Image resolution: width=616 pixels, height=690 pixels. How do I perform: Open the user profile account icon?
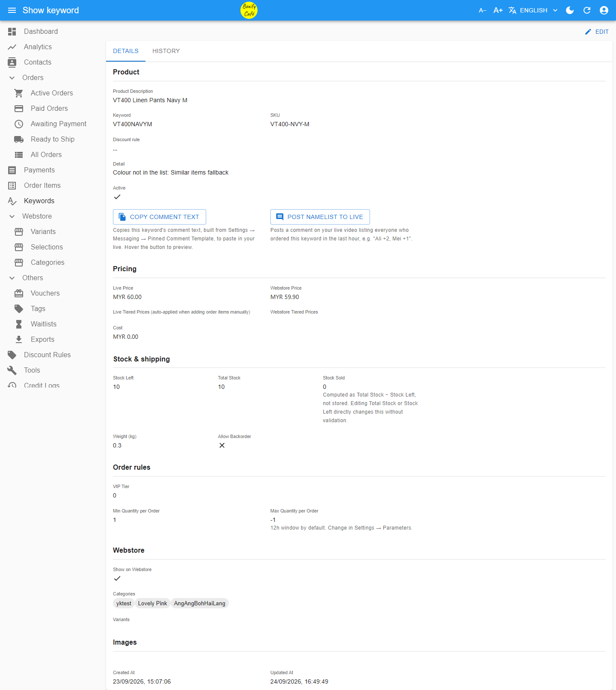click(x=604, y=10)
